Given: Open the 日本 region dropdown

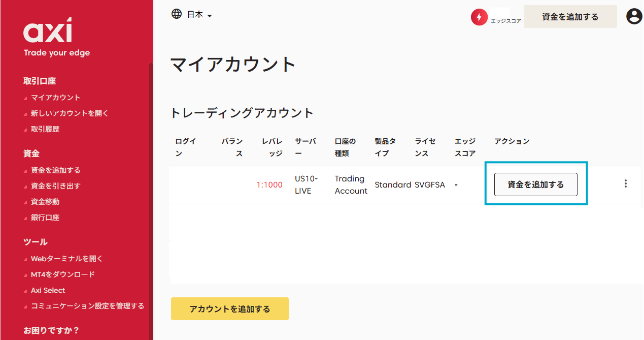Looking at the screenshot, I should [199, 15].
